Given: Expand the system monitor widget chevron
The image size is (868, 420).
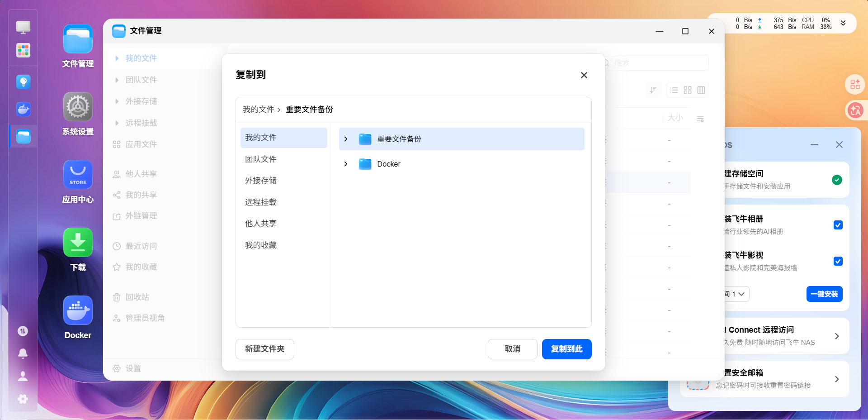Looking at the screenshot, I should point(843,23).
